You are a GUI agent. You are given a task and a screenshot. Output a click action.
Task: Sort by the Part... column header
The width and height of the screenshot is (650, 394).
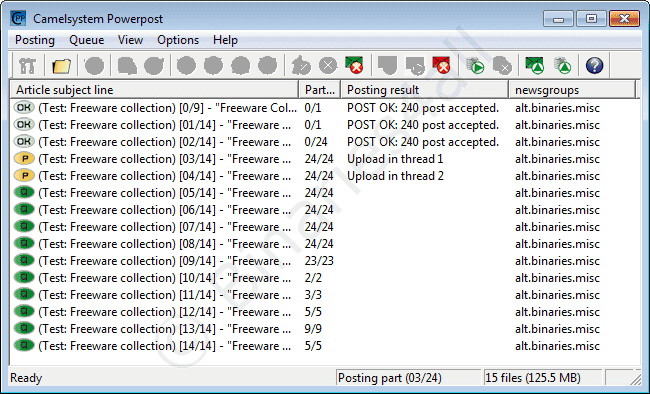(320, 90)
